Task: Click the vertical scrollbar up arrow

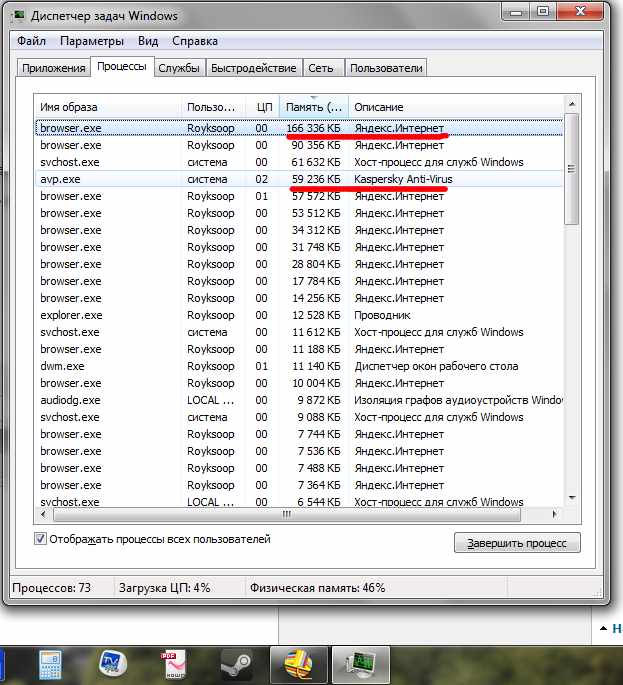Action: [572, 104]
